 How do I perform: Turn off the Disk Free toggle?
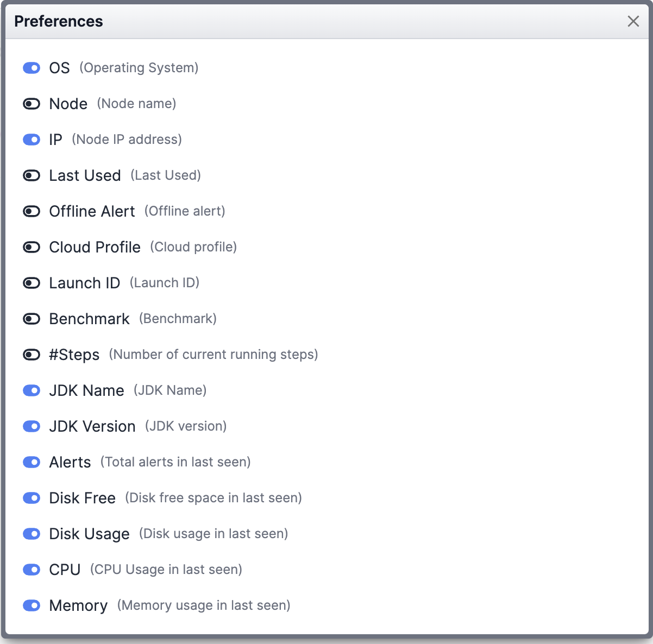pyautogui.click(x=32, y=498)
